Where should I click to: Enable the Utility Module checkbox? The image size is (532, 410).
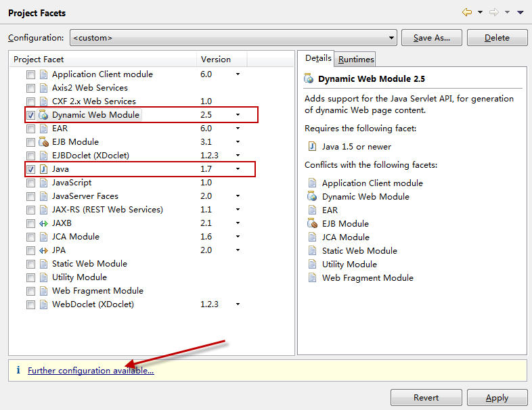[30, 278]
